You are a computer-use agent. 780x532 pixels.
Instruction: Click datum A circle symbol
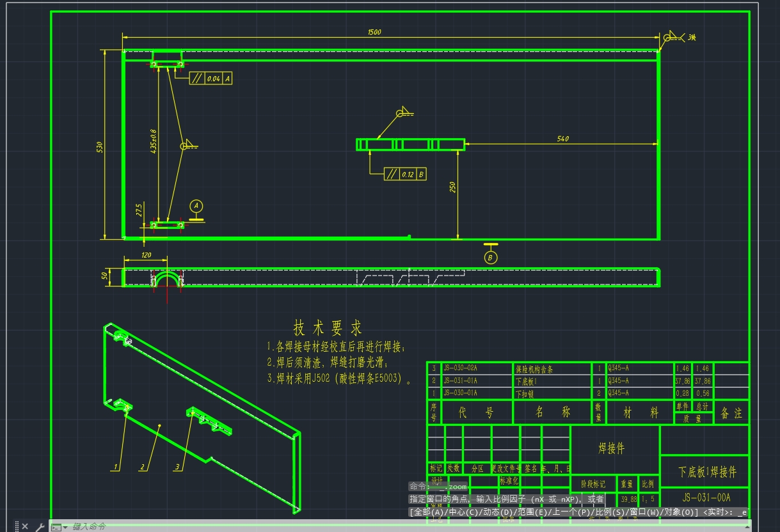pos(196,206)
